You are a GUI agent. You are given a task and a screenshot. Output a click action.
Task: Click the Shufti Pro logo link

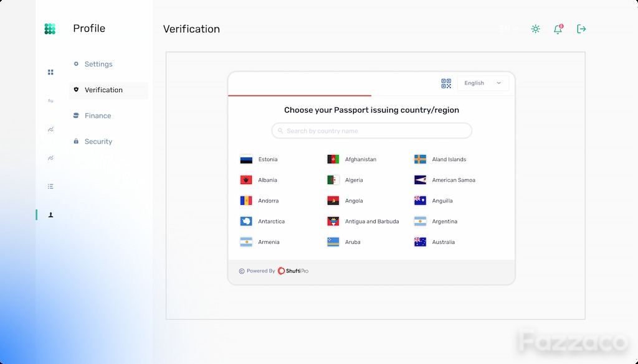(293, 271)
